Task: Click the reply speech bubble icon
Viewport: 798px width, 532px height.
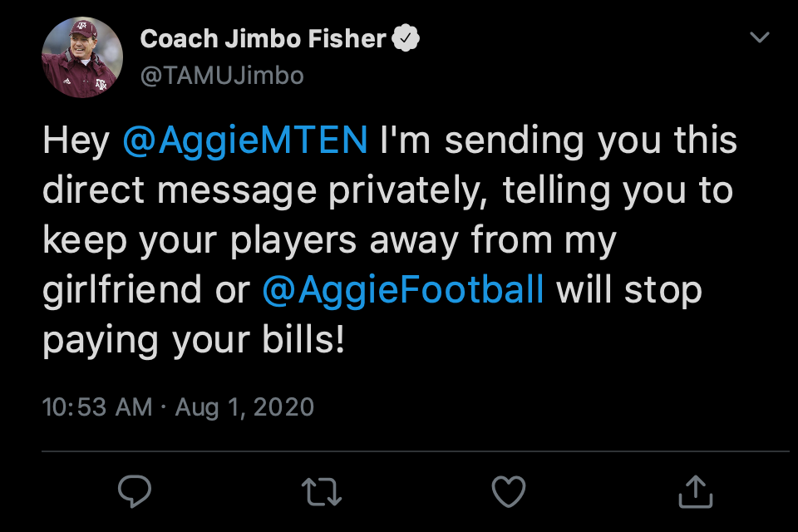Action: point(134,491)
